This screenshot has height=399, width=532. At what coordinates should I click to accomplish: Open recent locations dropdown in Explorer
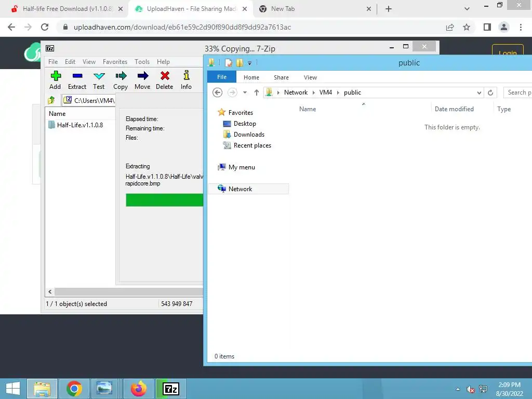(245, 92)
